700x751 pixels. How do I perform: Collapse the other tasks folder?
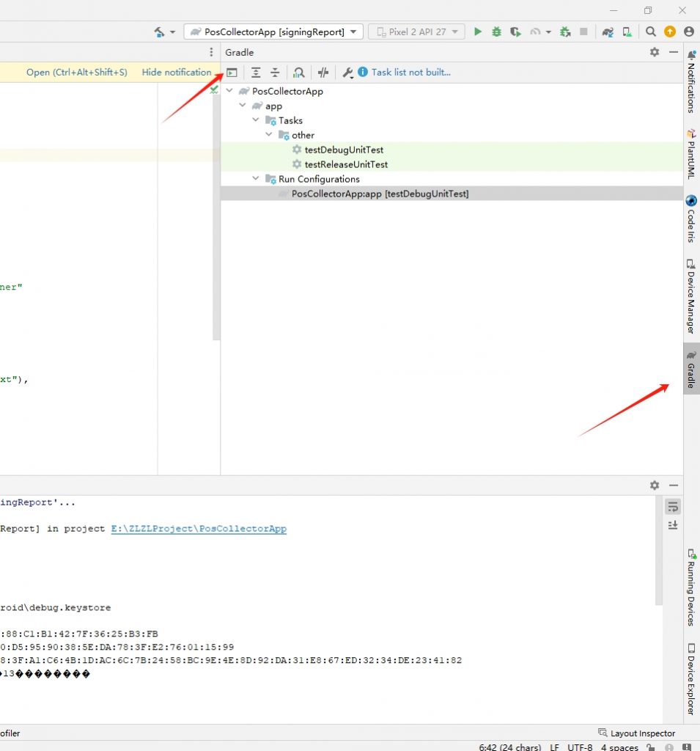point(269,135)
